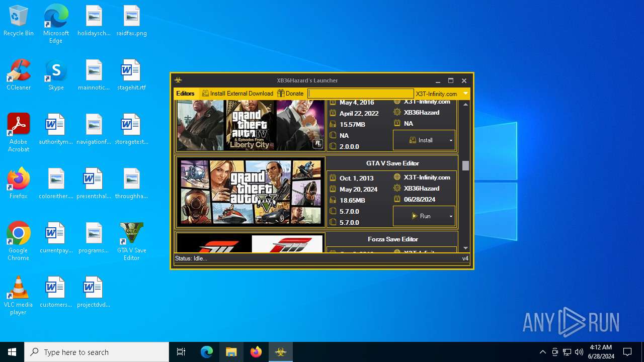
Task: Click the May 20, 2024 date
Action: (358, 190)
